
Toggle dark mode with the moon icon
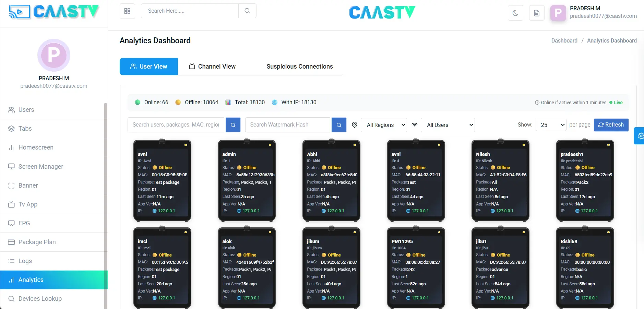click(516, 12)
